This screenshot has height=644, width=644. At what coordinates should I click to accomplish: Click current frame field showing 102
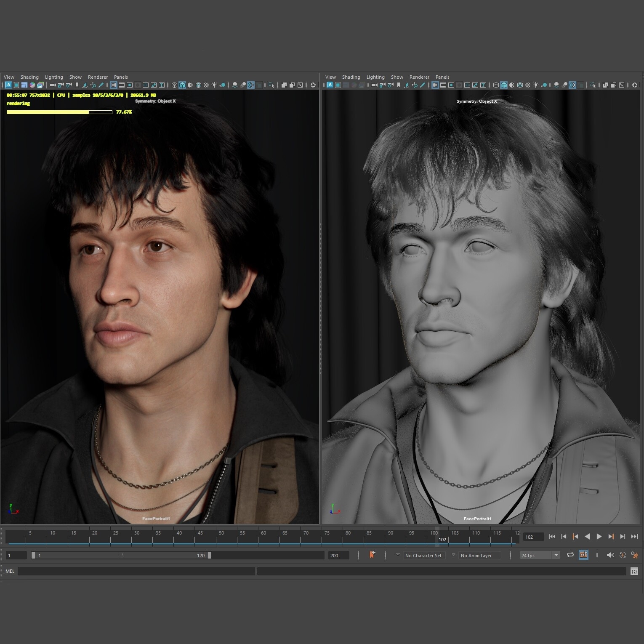[x=533, y=537]
